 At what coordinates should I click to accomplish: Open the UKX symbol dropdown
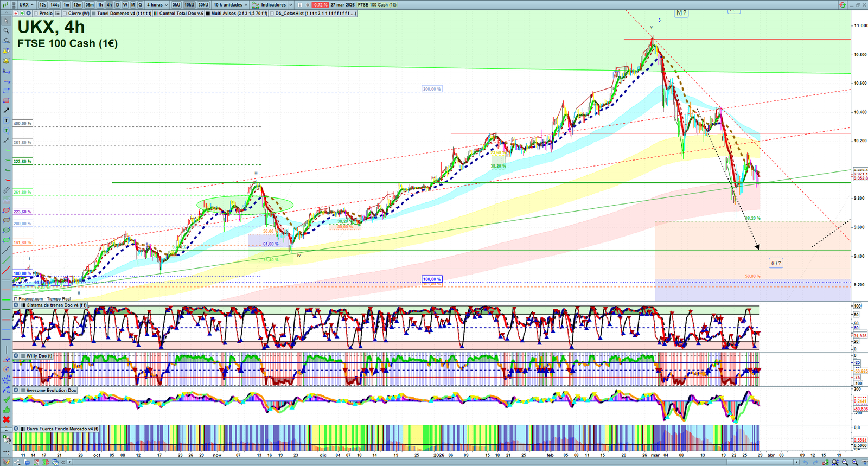coord(26,5)
